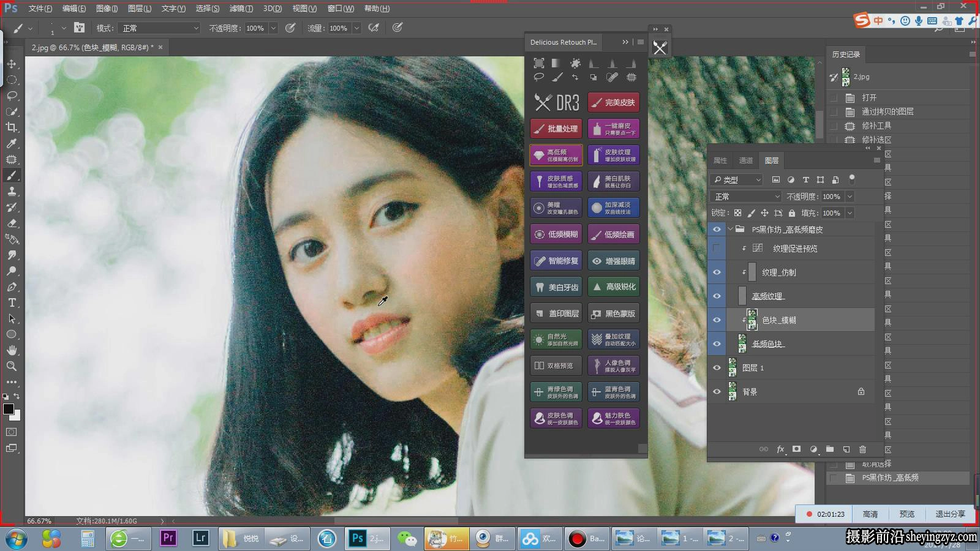
Task: Select the Hand tool
Action: (12, 350)
